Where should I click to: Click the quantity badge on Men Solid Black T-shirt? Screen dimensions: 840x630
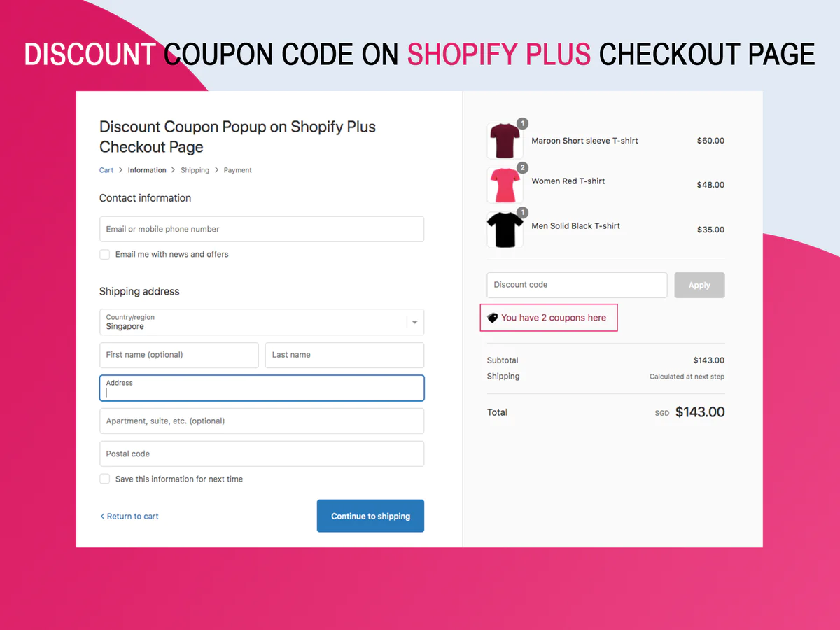click(522, 213)
